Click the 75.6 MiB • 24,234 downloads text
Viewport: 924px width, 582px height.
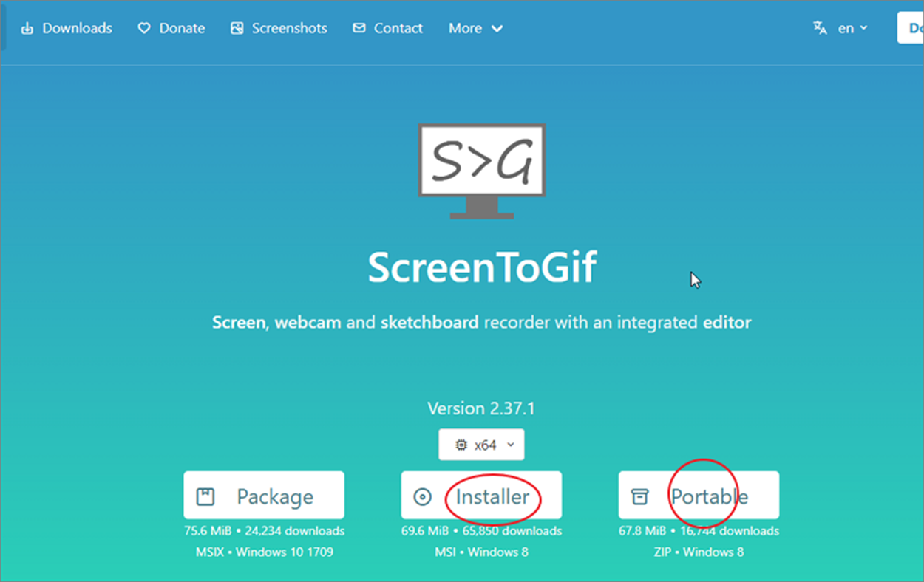(x=264, y=531)
